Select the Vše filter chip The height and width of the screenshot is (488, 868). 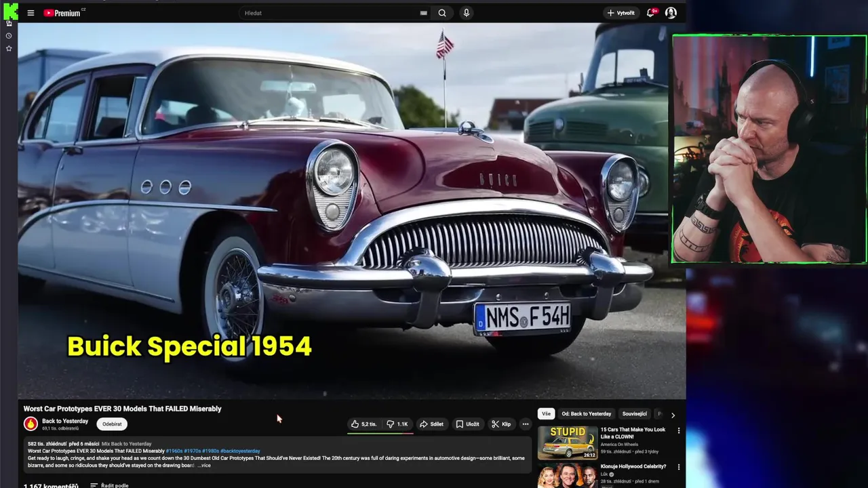click(x=547, y=413)
